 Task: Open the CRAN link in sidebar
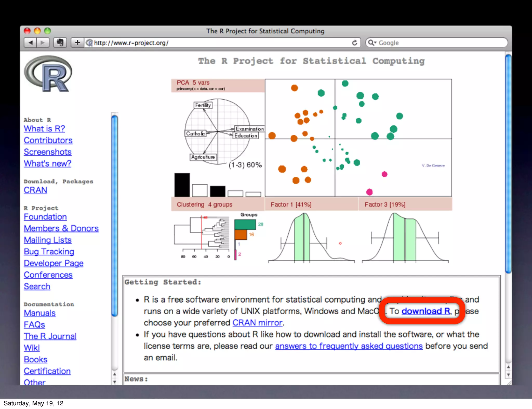[35, 190]
